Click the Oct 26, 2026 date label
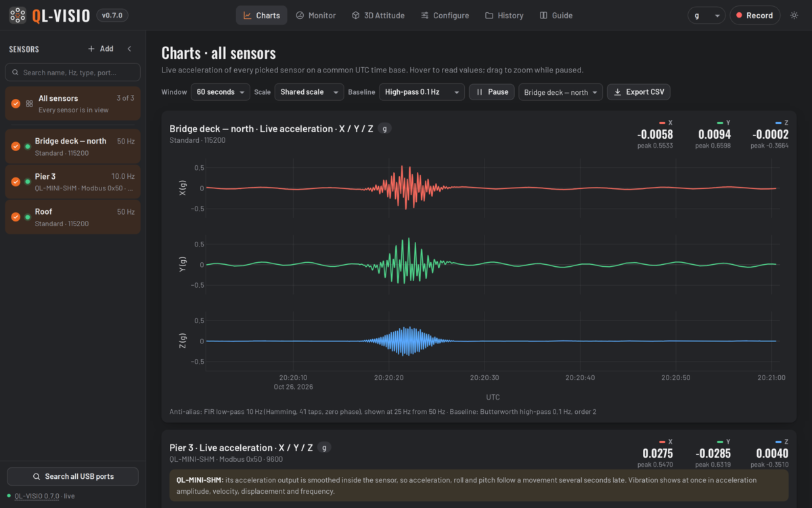812x508 pixels. click(293, 387)
